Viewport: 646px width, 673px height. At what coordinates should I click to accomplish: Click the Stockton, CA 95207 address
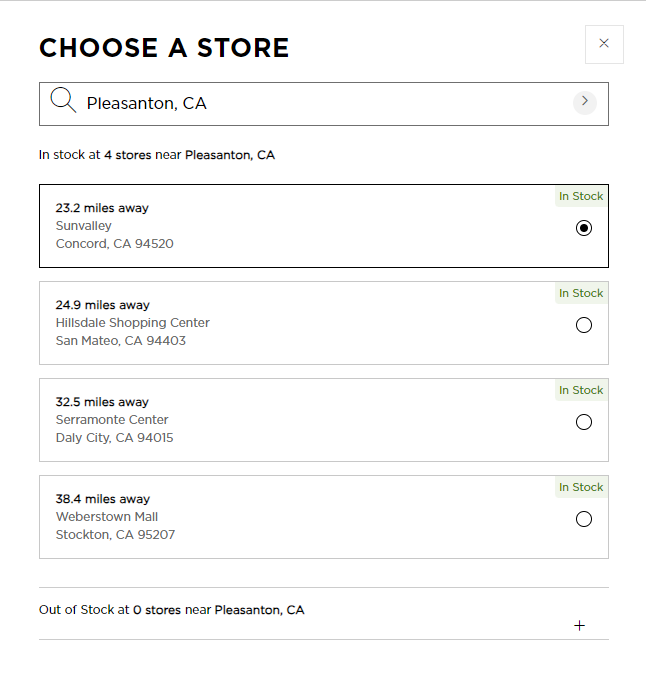coord(115,535)
